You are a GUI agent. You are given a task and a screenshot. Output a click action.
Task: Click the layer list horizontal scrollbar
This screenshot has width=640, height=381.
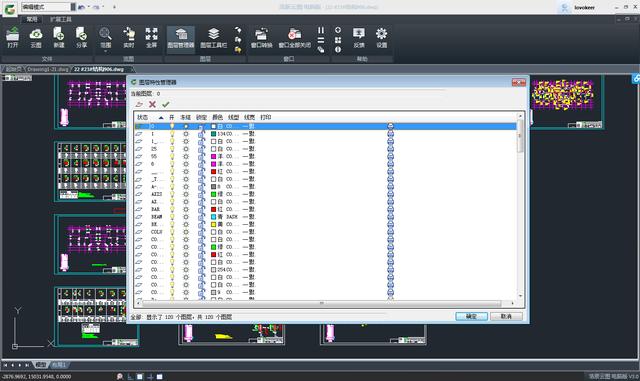pos(324,303)
